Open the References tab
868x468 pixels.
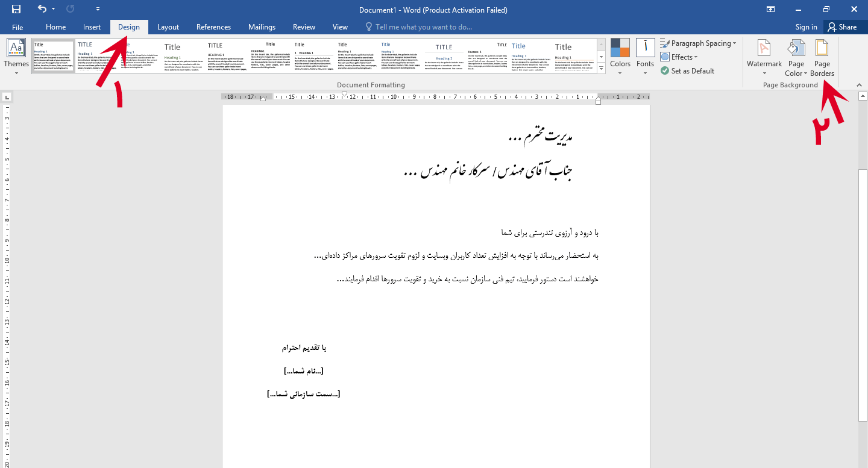coord(213,27)
